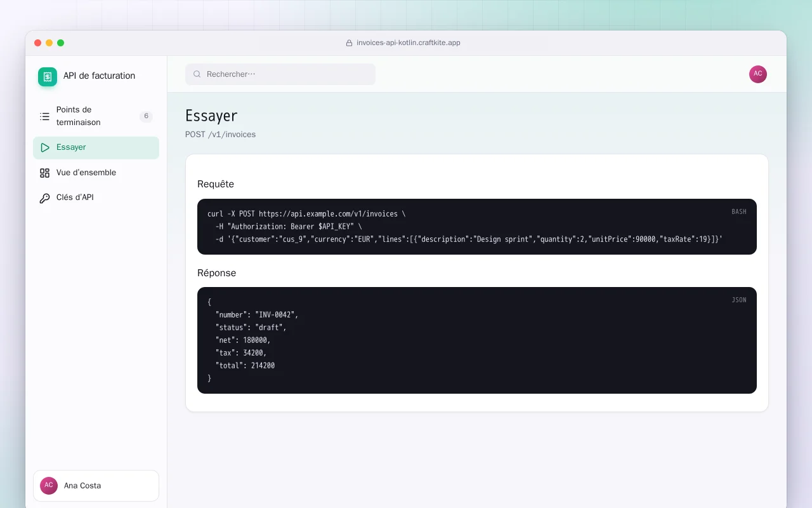This screenshot has width=812, height=508.
Task: Click the grid icon beside Vue d'ensemble
Action: pyautogui.click(x=44, y=173)
